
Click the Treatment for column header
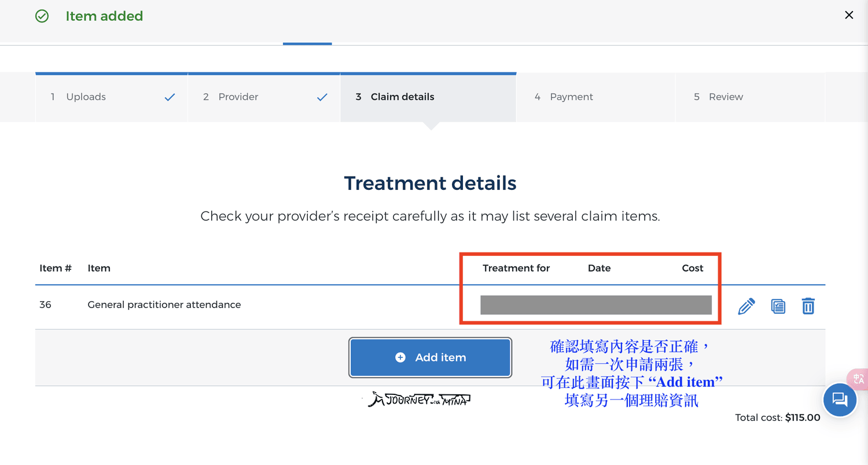(x=516, y=268)
